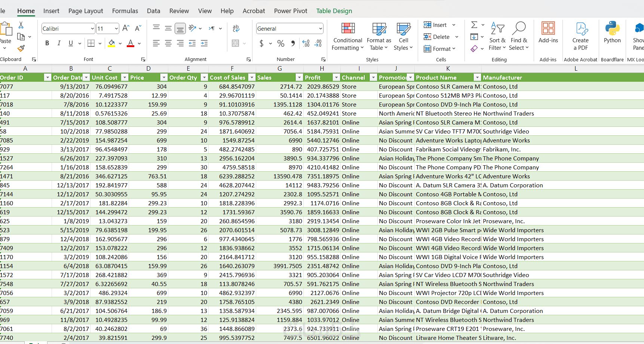Open the Data tab

[154, 11]
